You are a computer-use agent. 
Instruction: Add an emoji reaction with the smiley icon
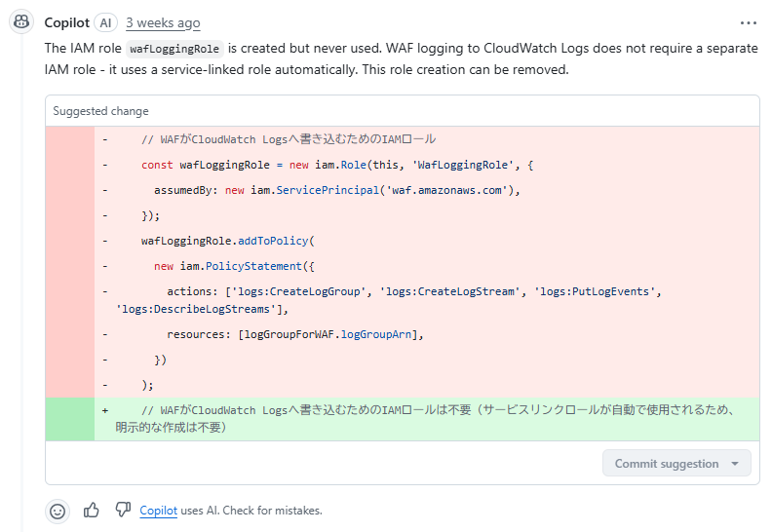coord(58,512)
